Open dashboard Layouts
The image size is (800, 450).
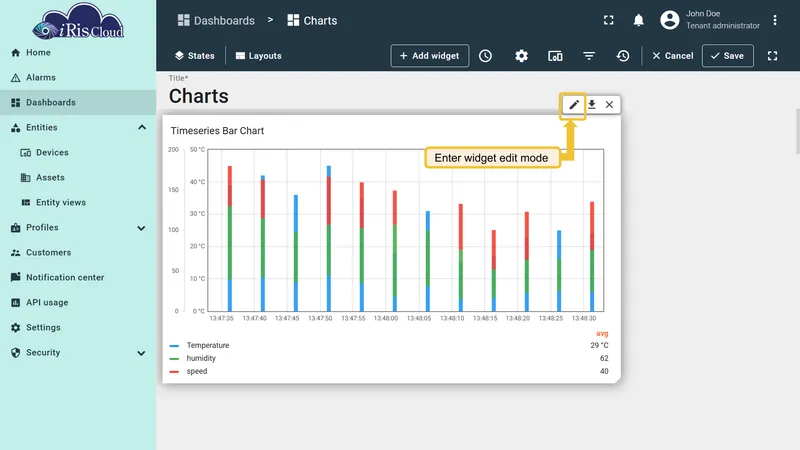258,56
